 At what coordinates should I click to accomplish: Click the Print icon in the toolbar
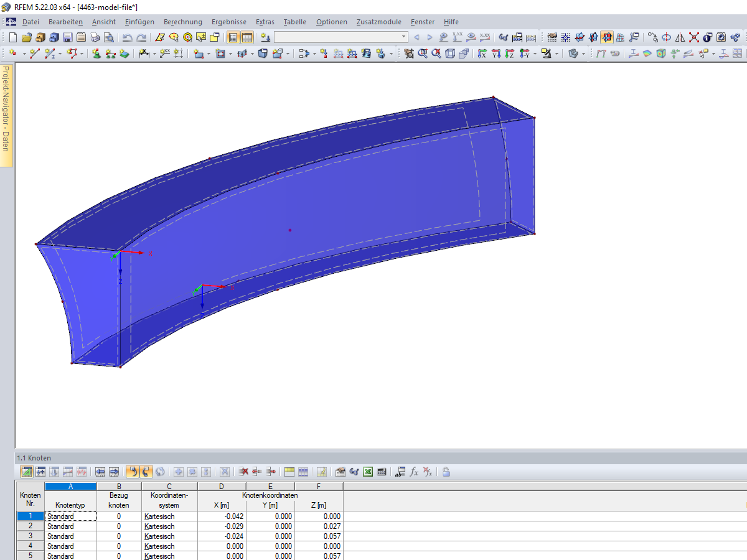point(95,37)
